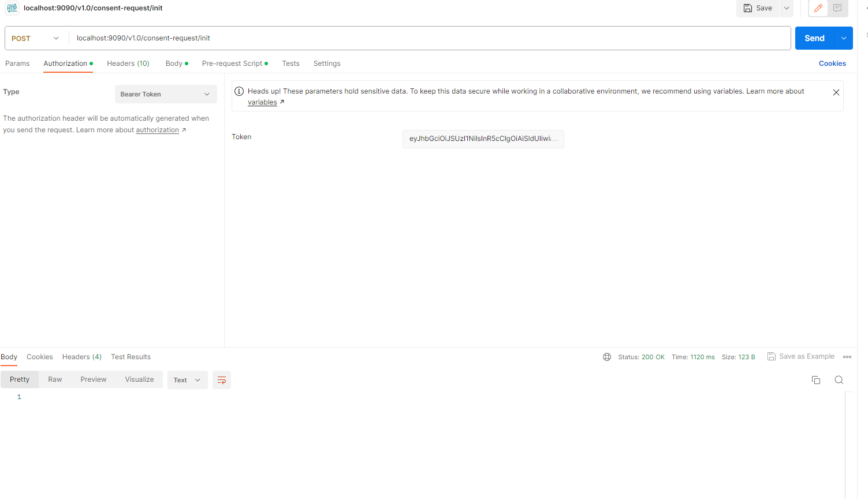Select the Raw response view
868x499 pixels.
[55, 379]
